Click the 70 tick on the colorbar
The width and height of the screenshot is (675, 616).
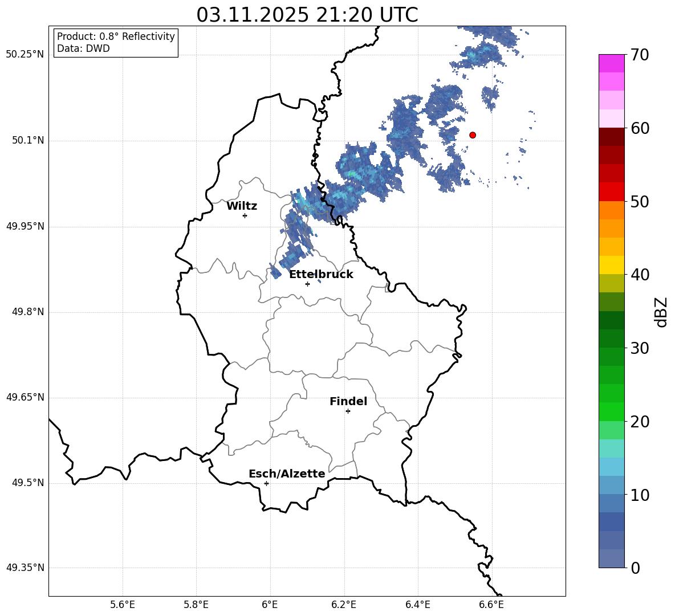tap(639, 55)
